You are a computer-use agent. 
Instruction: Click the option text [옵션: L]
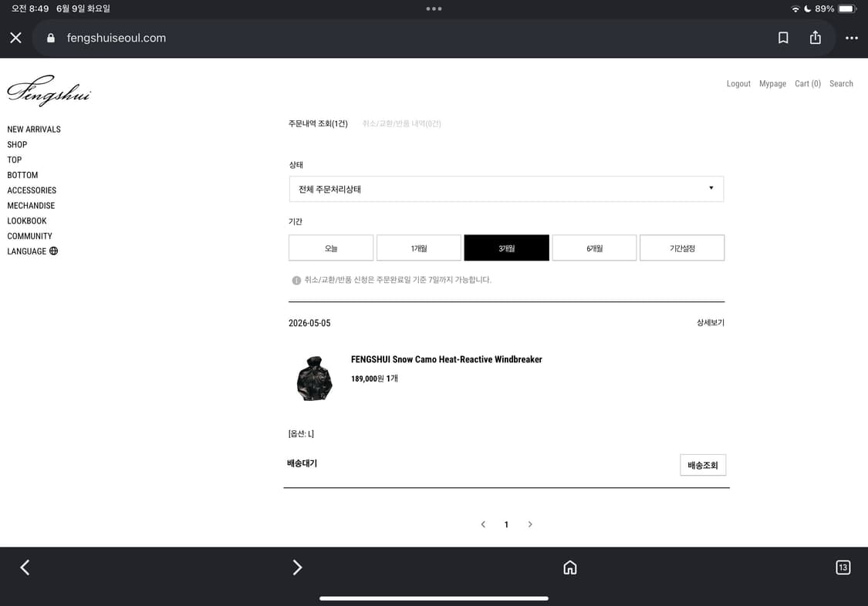[x=301, y=433]
